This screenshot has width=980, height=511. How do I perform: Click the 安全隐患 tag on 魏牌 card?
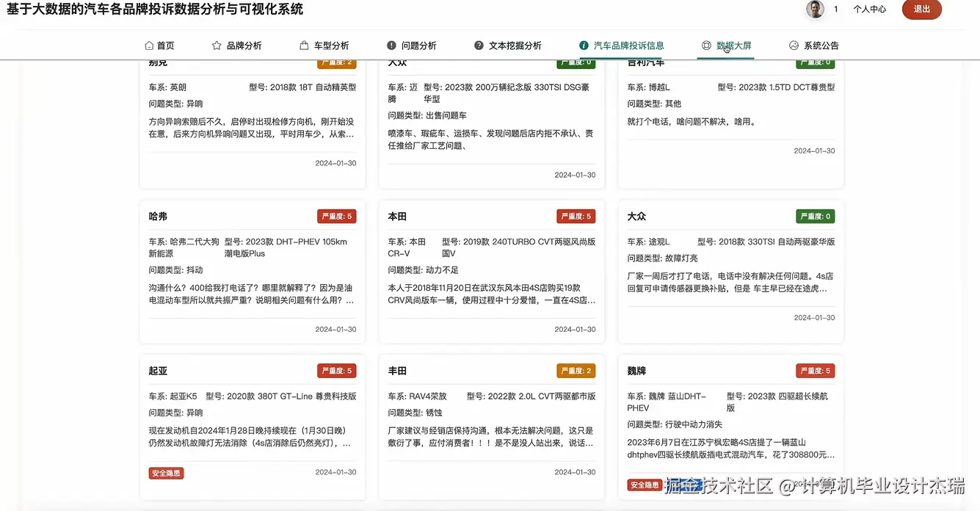tap(645, 485)
